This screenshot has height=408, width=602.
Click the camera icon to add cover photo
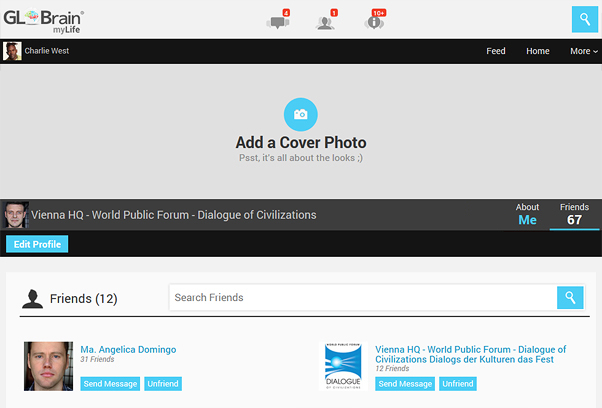point(301,114)
